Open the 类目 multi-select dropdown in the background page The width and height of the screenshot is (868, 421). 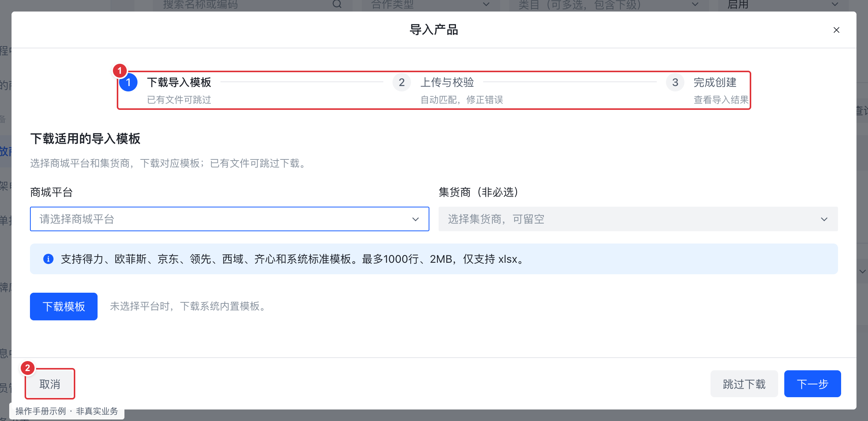click(x=609, y=5)
